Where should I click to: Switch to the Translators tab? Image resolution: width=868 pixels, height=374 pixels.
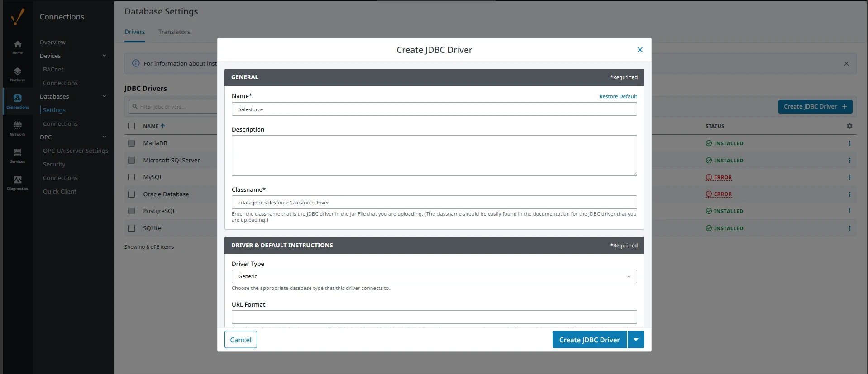[x=174, y=32]
